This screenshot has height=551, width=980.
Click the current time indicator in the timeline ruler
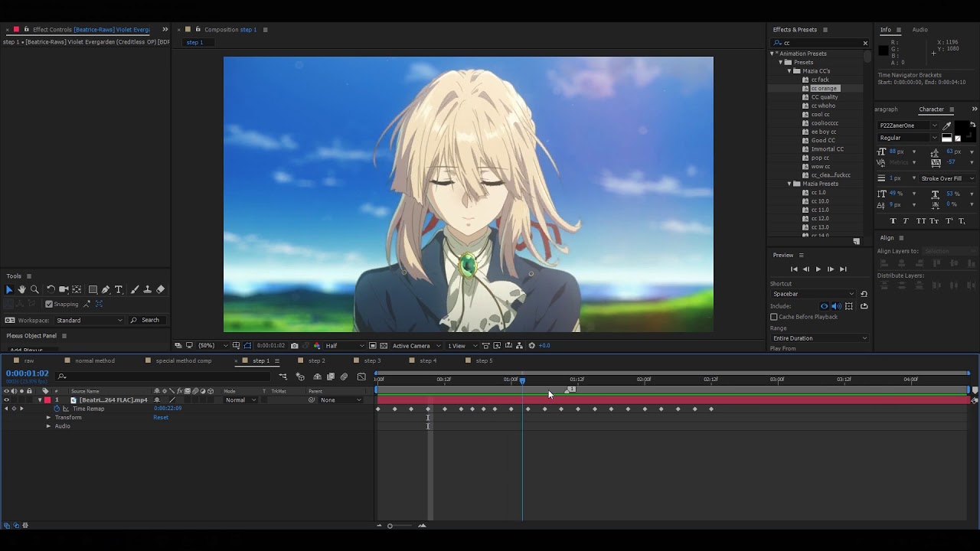point(523,380)
